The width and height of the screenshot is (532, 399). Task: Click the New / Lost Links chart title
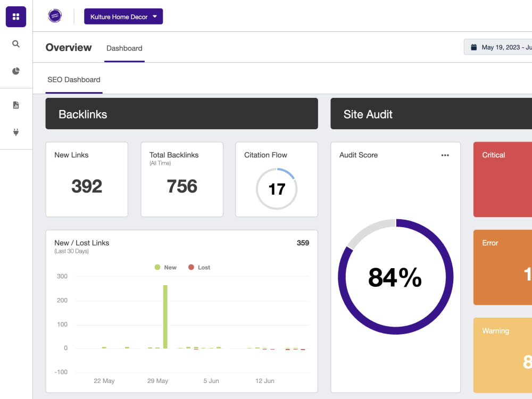(82, 243)
